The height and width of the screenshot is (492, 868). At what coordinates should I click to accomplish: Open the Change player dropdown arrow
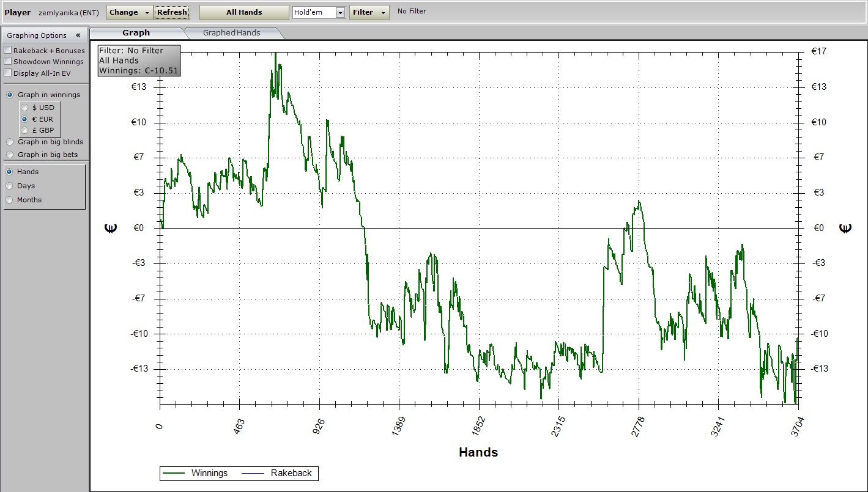(x=147, y=13)
